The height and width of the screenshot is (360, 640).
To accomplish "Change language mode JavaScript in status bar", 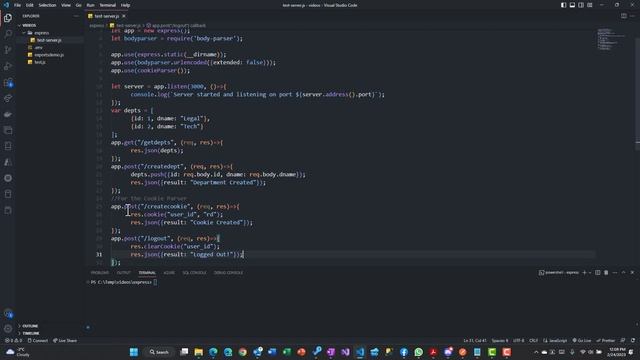I will click(x=555, y=340).
